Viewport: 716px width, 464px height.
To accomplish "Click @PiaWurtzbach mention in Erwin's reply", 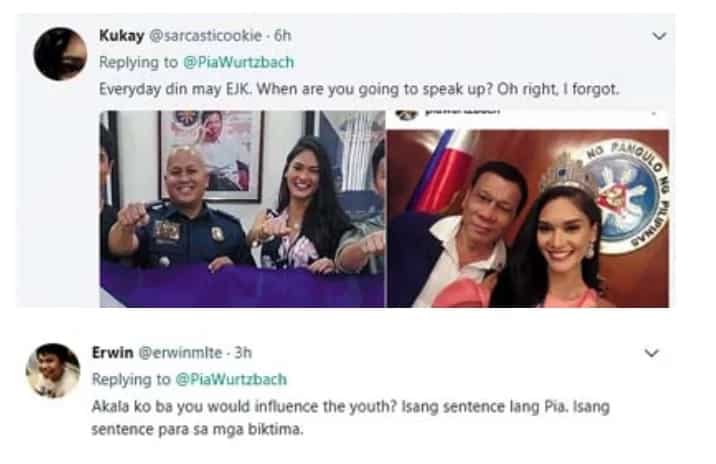I will coord(231,379).
